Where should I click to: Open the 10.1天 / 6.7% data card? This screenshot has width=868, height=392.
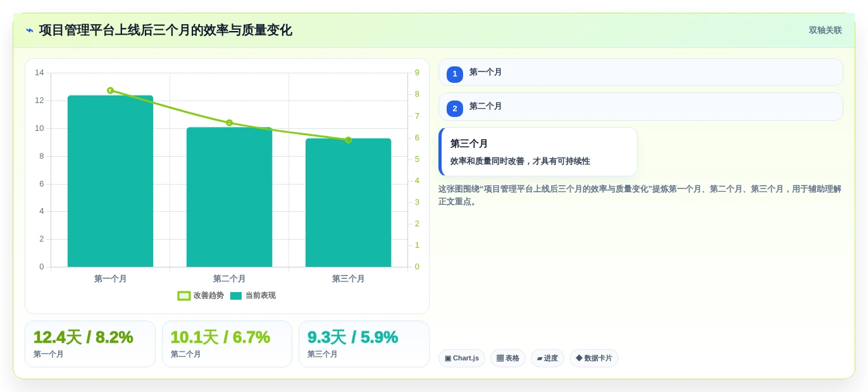click(x=227, y=344)
